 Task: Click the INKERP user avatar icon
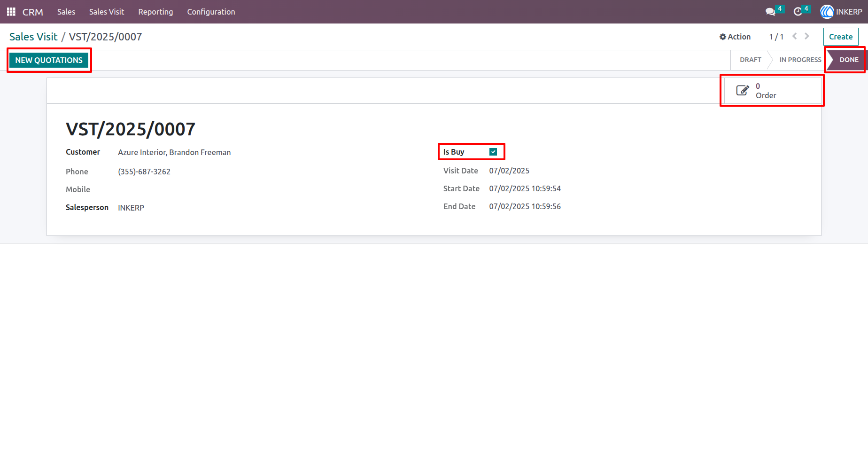(827, 12)
